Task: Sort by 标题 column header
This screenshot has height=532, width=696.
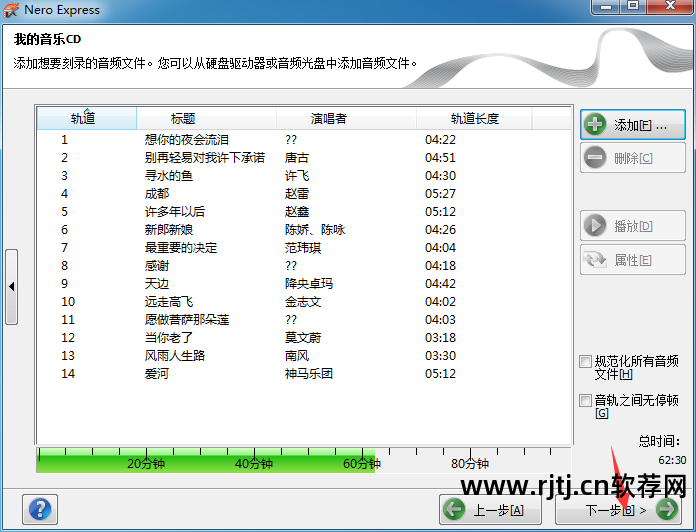Action: 206,118
